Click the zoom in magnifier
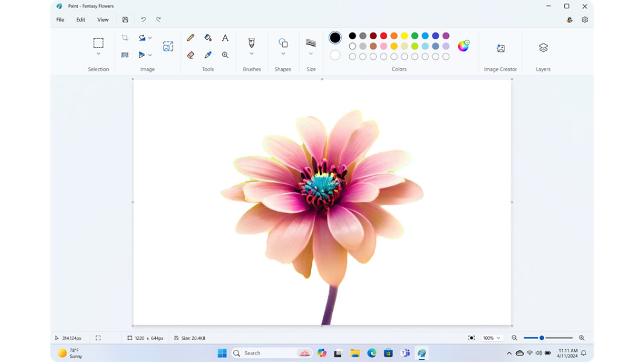The image size is (644, 362). click(582, 338)
